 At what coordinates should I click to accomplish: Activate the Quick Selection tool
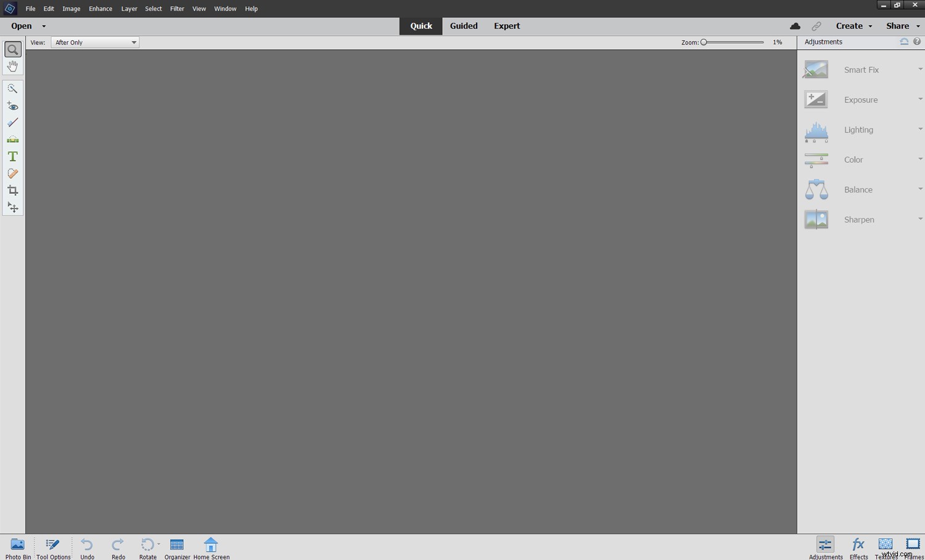[12, 88]
